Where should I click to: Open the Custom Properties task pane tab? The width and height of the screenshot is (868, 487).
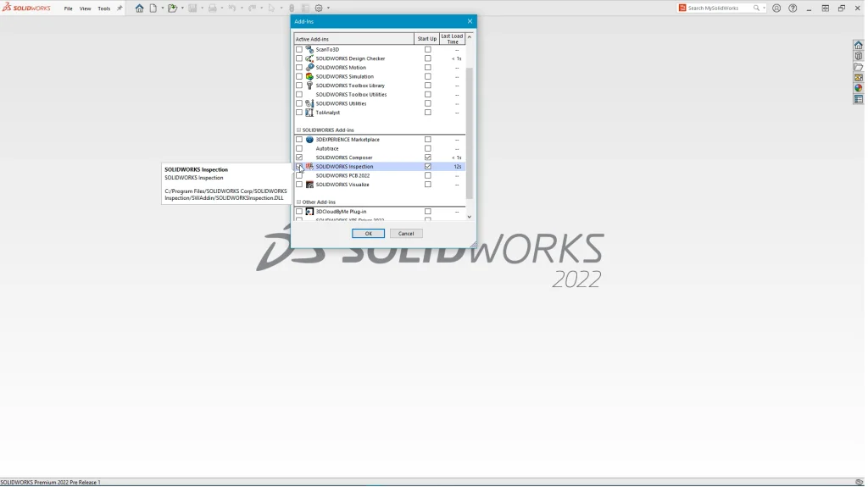coord(858,99)
